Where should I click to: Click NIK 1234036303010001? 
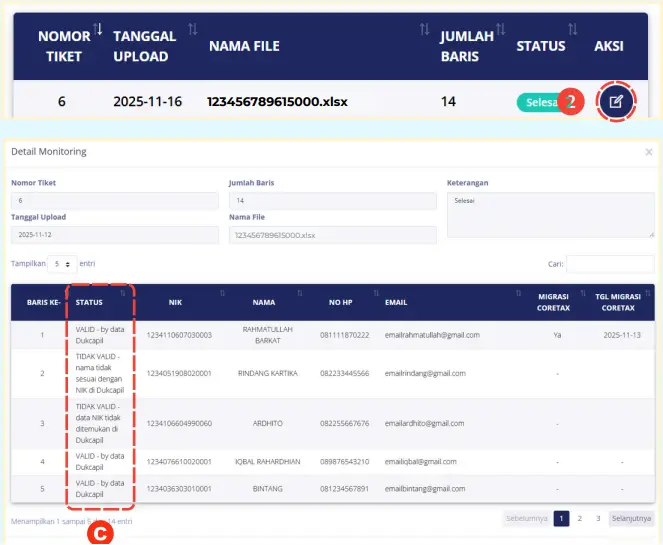[179, 489]
